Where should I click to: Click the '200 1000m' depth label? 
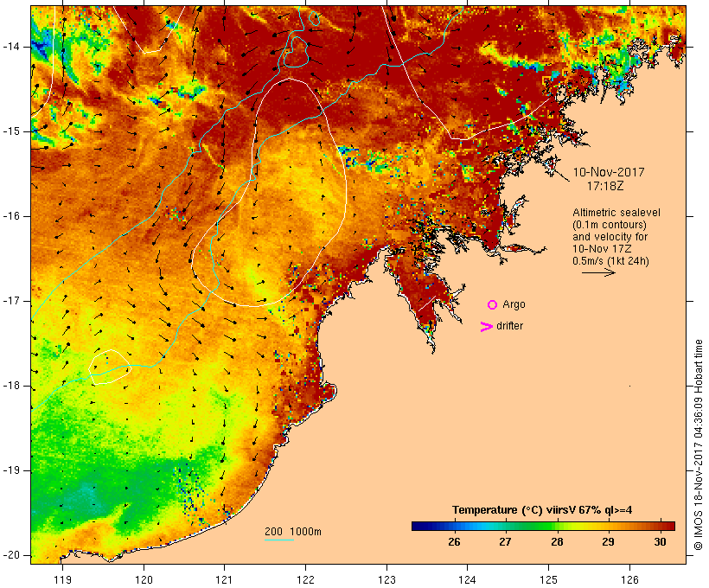(x=293, y=532)
